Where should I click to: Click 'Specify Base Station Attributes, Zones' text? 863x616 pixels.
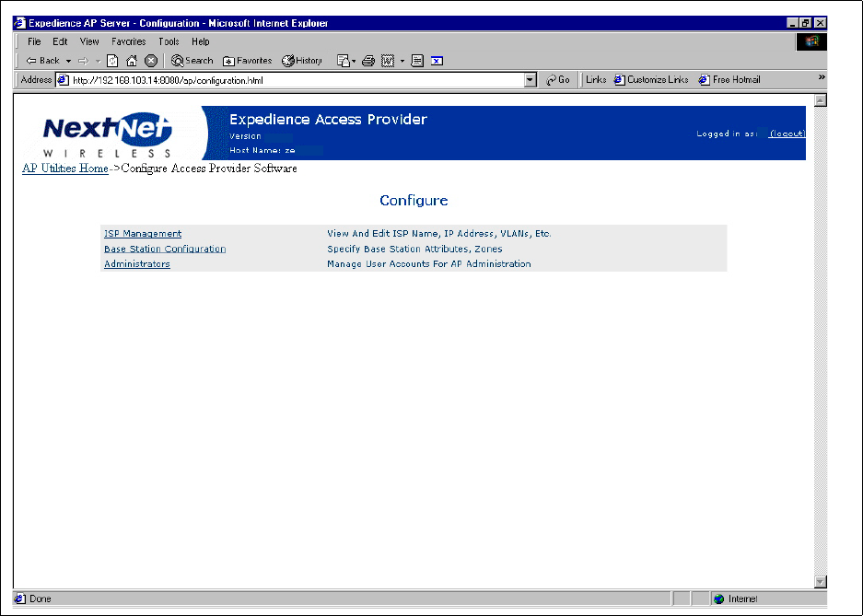click(x=414, y=250)
